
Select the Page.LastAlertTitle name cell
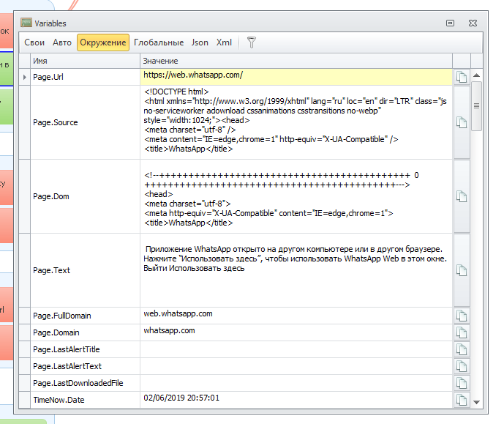85,349
